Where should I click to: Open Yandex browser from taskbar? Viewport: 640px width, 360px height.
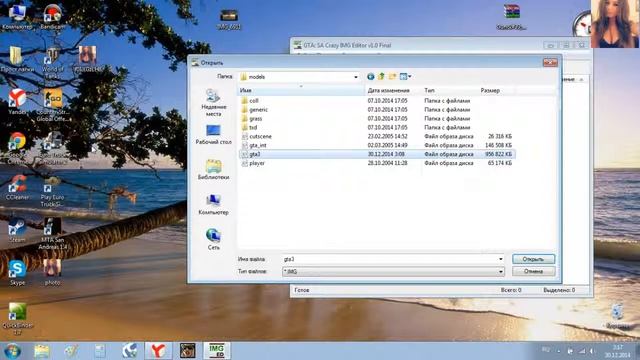pos(158,351)
